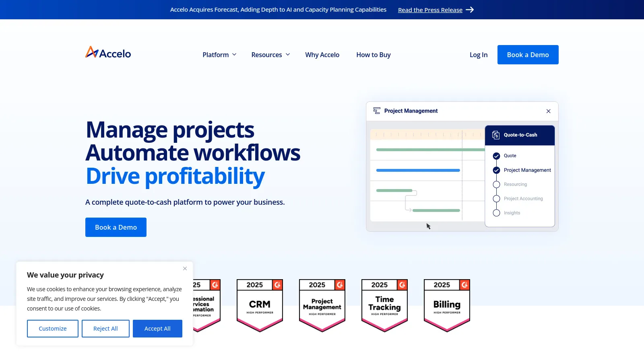This screenshot has height=362, width=644.
Task: Click the Accelo logo icon
Action: pos(91,52)
